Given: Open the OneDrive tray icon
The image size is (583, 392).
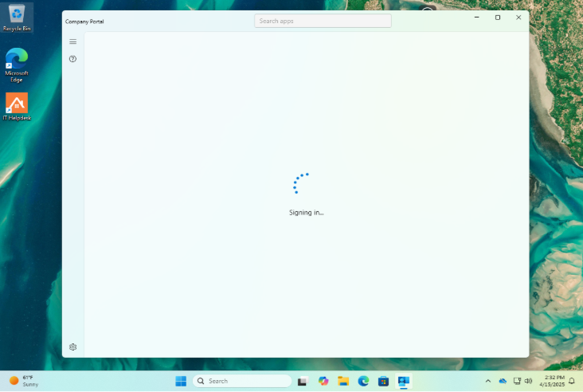Looking at the screenshot, I should pos(503,381).
